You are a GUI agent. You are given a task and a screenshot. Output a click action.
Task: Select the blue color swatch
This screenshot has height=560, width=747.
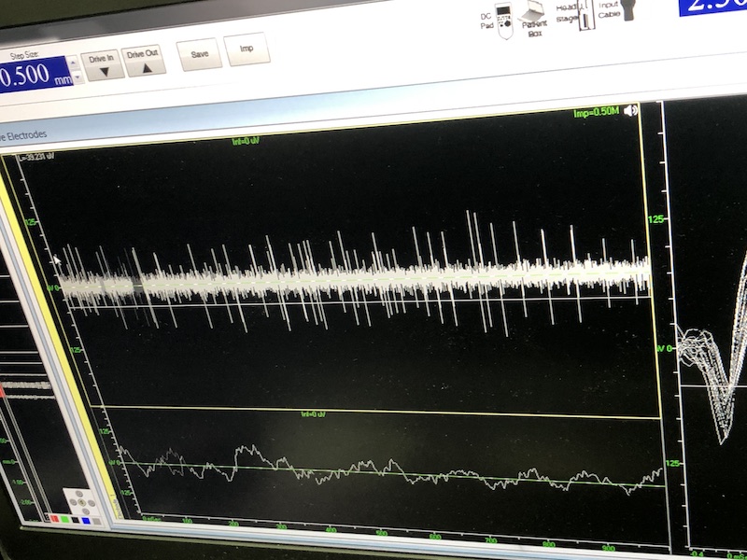coord(84,519)
